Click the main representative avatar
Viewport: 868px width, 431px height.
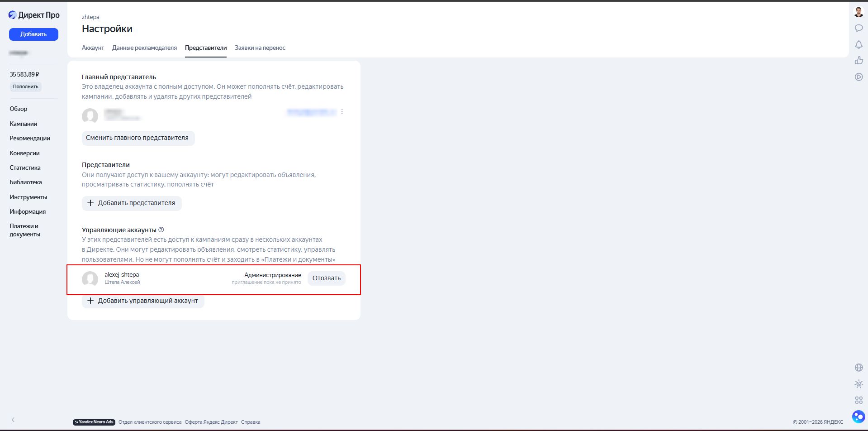coord(90,116)
